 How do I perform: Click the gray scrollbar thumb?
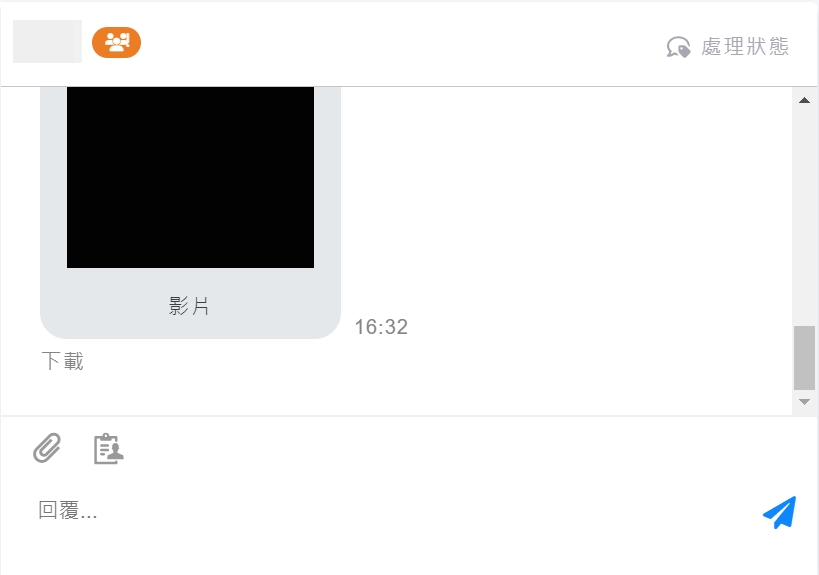[804, 358]
